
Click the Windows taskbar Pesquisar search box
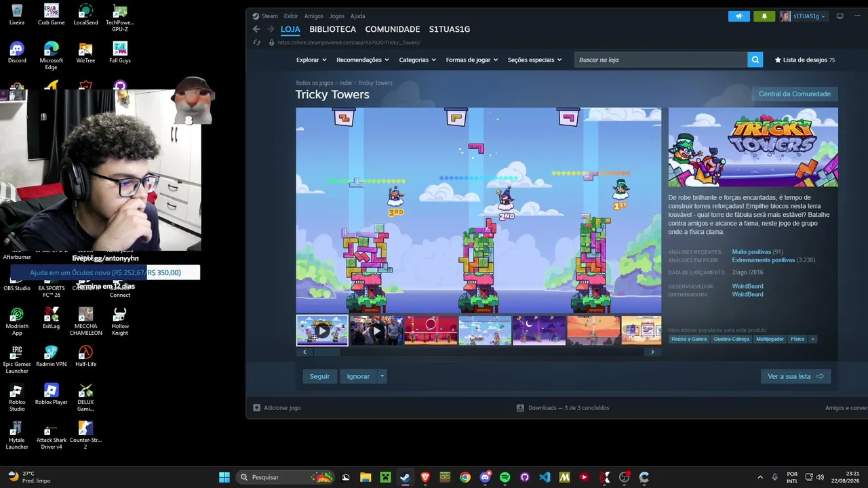pyautogui.click(x=287, y=477)
